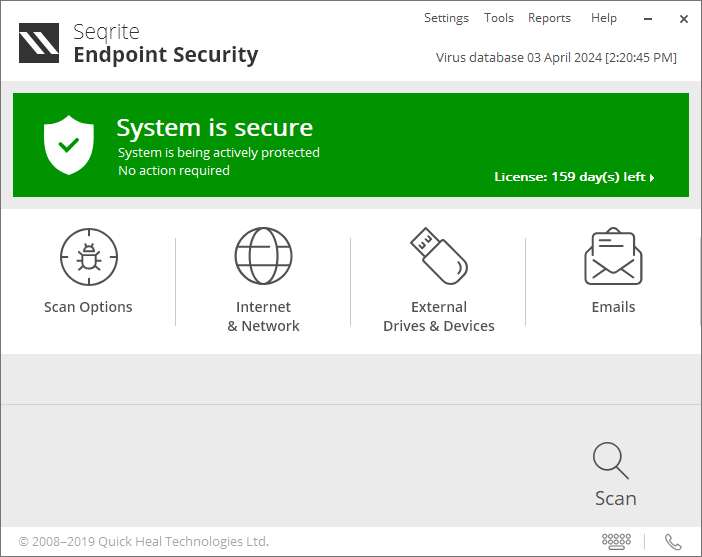This screenshot has height=557, width=702.
Task: Click the Scan text label
Action: point(615,498)
